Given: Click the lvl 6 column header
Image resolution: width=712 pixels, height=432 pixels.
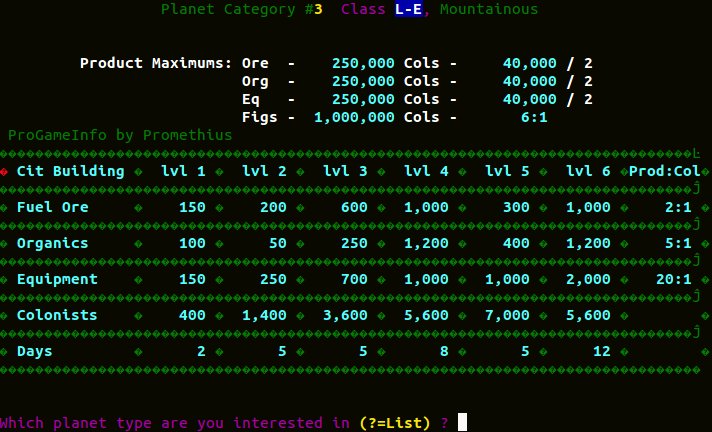Looking at the screenshot, I should [588, 171].
